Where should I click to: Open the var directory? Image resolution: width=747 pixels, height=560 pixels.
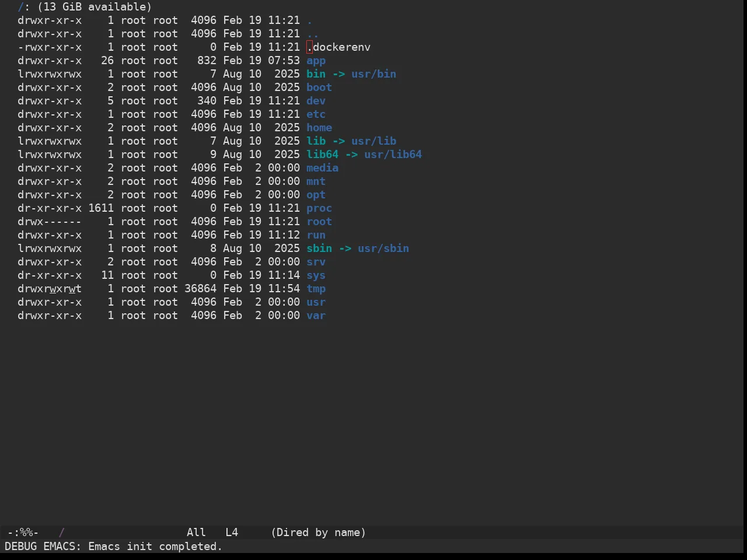point(316,316)
